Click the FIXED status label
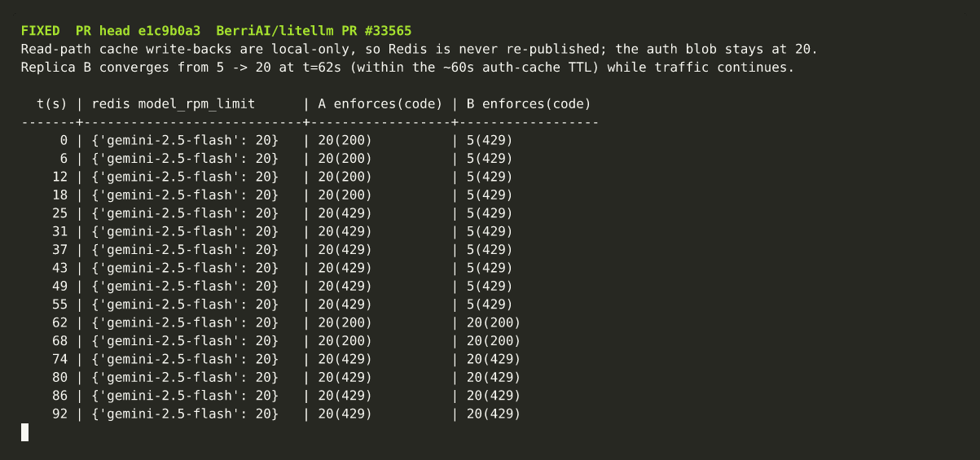The height and width of the screenshot is (460, 980). click(40, 30)
